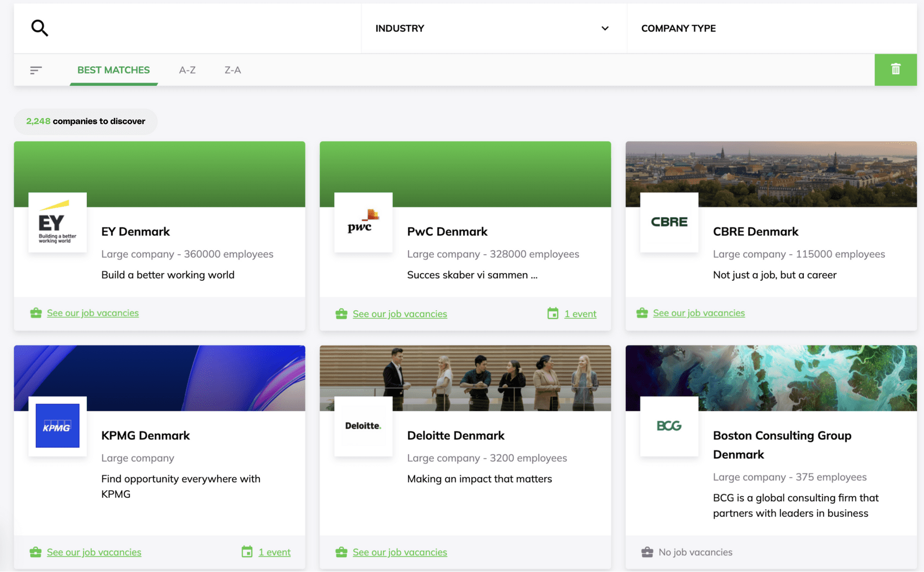The height and width of the screenshot is (572, 924).
Task: Click the Deloitte logo thumbnail
Action: [363, 426]
